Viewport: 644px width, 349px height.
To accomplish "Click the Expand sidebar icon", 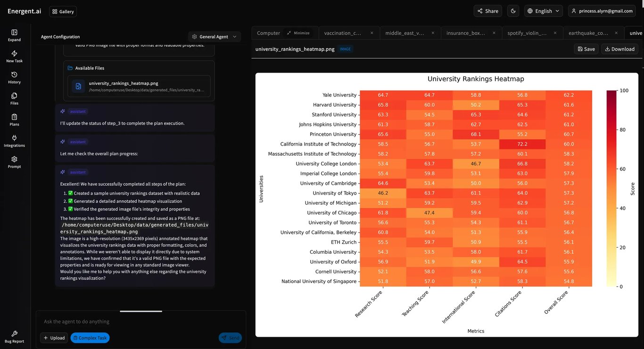I will coord(14,35).
